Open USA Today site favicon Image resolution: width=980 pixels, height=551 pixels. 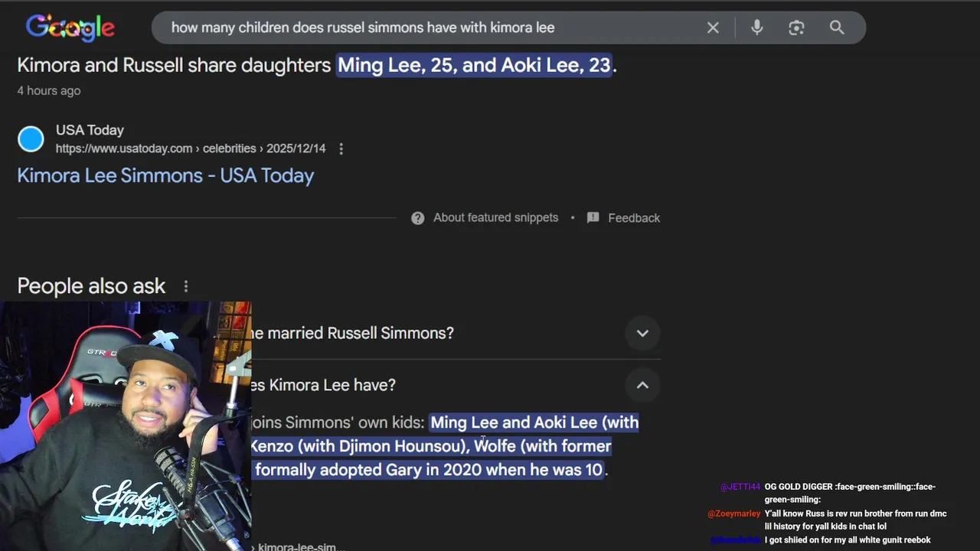[31, 139]
